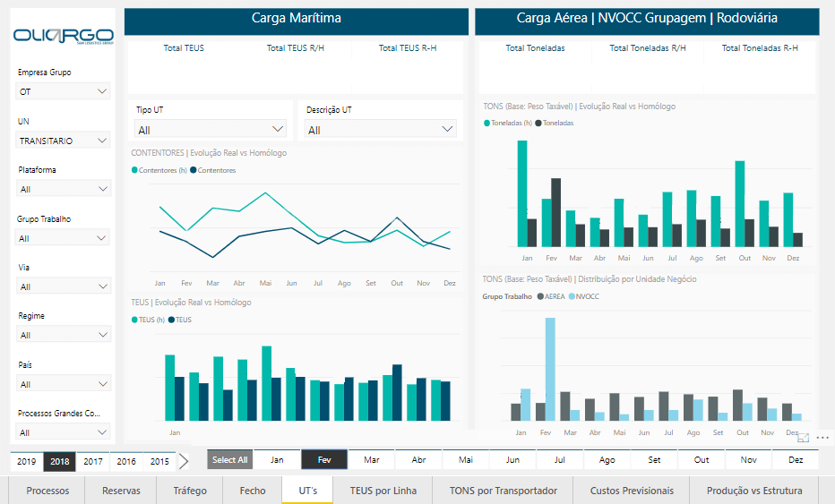The height and width of the screenshot is (504, 835).
Task: Toggle the AEREA legend marker
Action: point(540,296)
